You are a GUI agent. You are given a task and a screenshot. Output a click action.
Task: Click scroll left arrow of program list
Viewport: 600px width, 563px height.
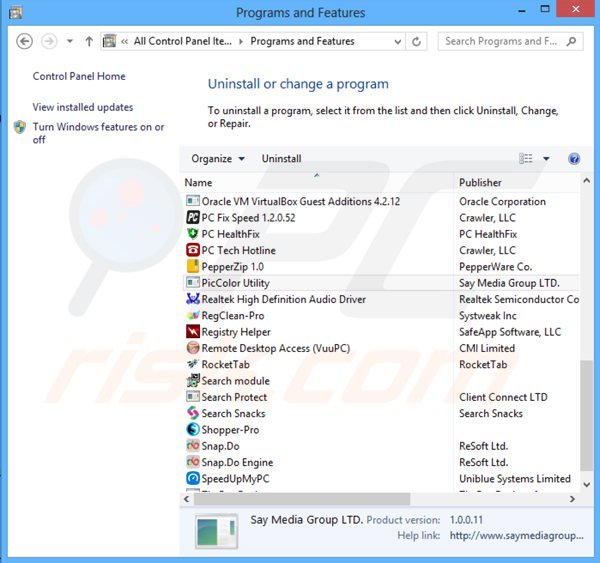coord(186,499)
